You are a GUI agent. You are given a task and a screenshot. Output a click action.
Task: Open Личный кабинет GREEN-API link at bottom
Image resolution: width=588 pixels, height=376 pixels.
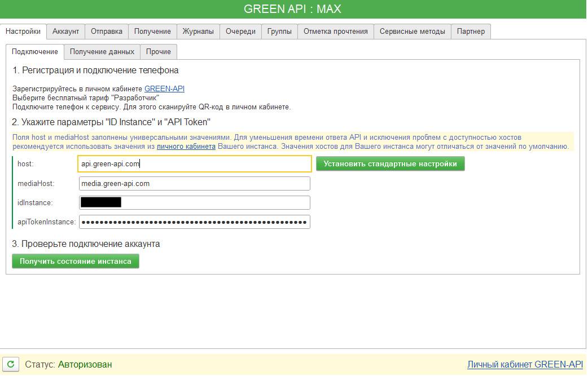[524, 364]
